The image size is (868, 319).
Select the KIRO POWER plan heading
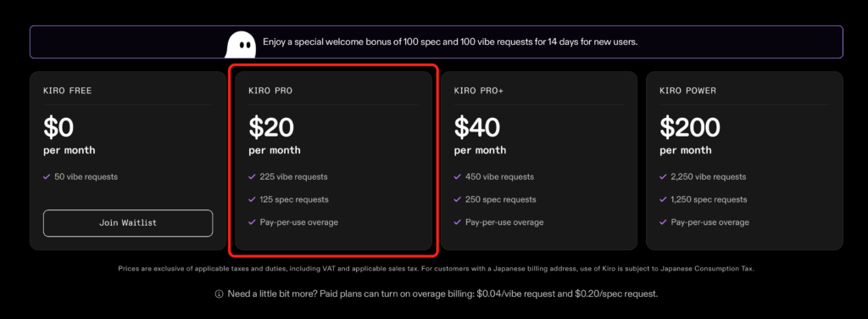687,91
